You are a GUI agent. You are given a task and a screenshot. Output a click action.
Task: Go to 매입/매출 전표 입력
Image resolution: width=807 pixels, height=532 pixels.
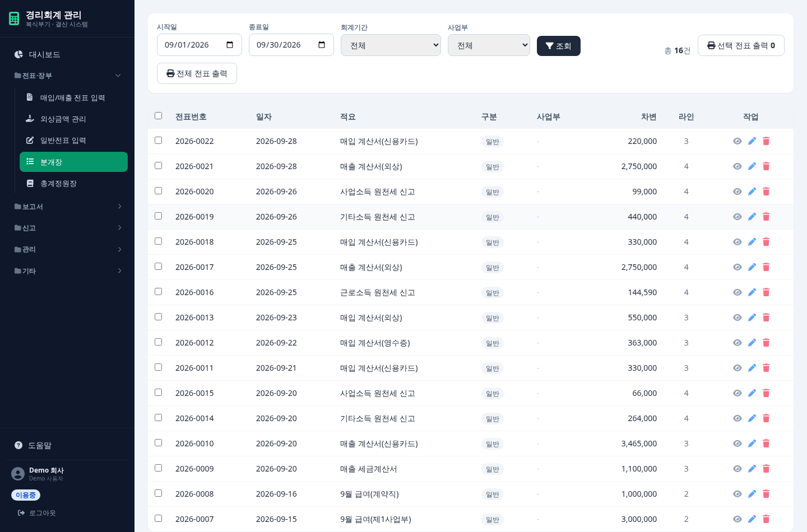click(x=73, y=97)
